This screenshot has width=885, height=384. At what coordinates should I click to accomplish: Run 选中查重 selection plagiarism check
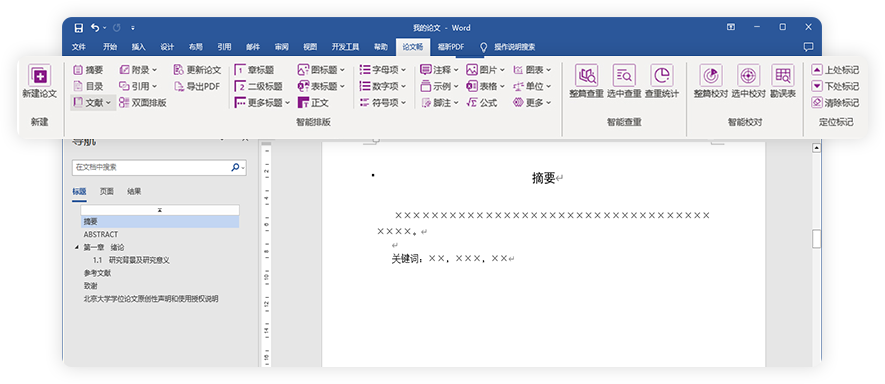[x=624, y=82]
